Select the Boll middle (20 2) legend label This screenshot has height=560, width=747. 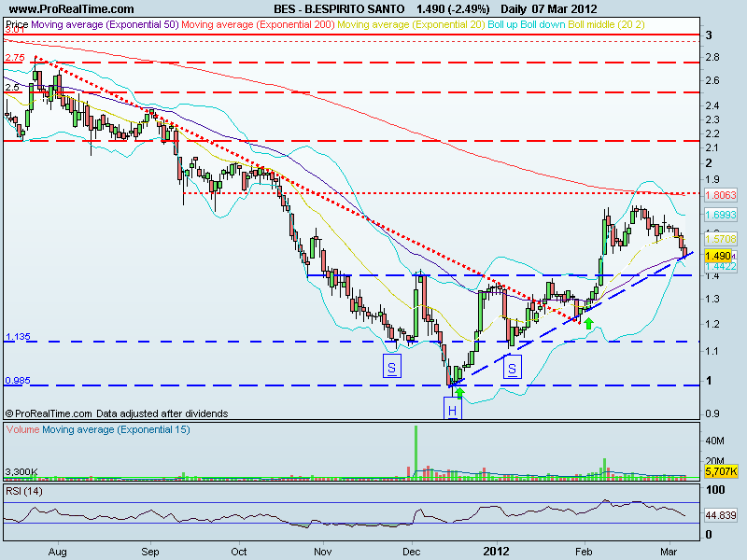(606, 24)
